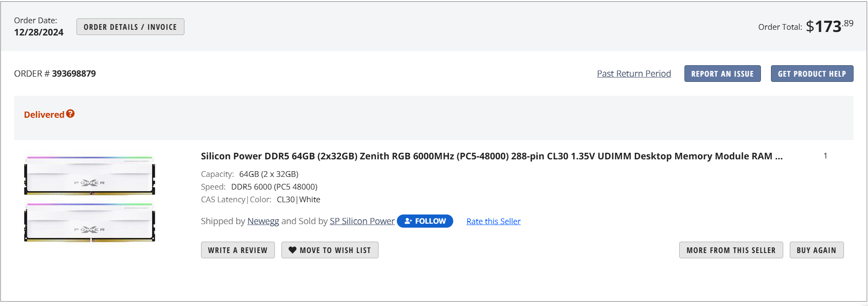Click Rate this Seller

[x=493, y=222]
